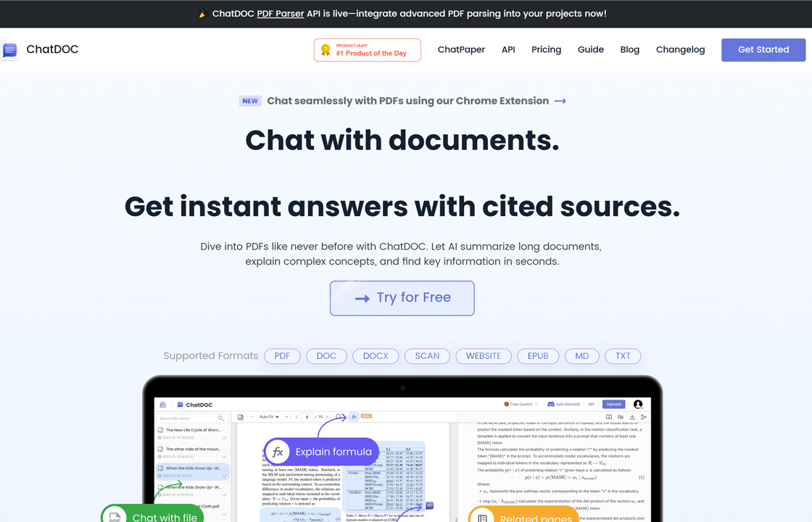Click the 'Chat with documents.' headline

click(402, 141)
